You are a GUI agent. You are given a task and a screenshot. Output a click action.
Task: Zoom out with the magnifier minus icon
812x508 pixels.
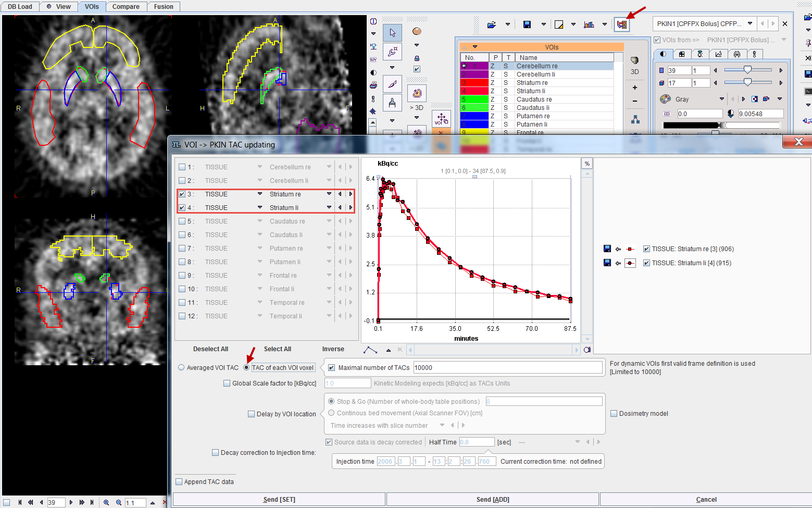(119, 503)
